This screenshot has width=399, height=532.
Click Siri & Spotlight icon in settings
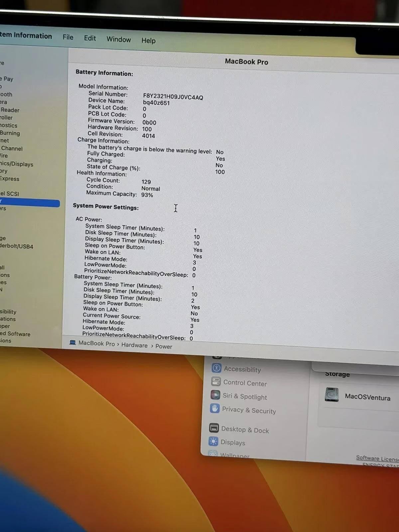[x=215, y=395]
